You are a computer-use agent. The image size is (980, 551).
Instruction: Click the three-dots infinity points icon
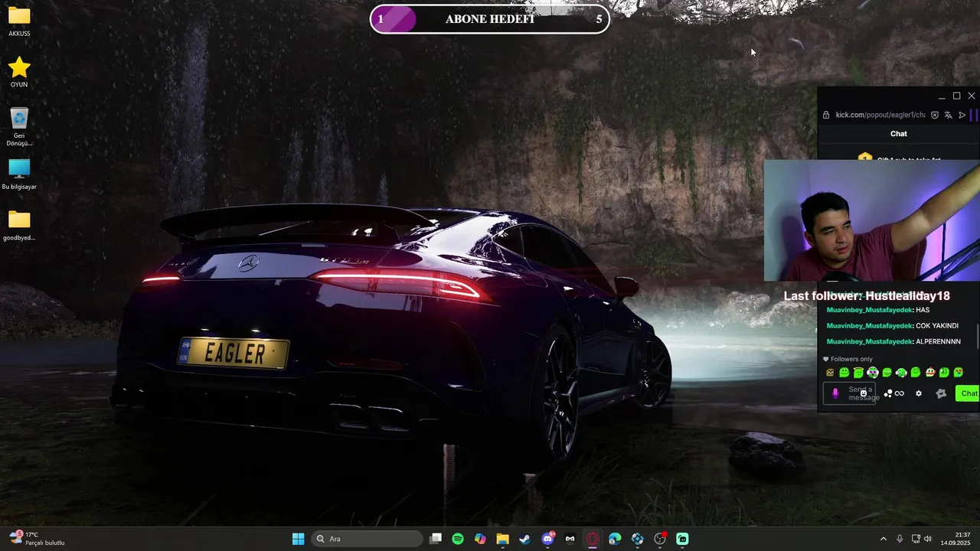click(x=893, y=393)
